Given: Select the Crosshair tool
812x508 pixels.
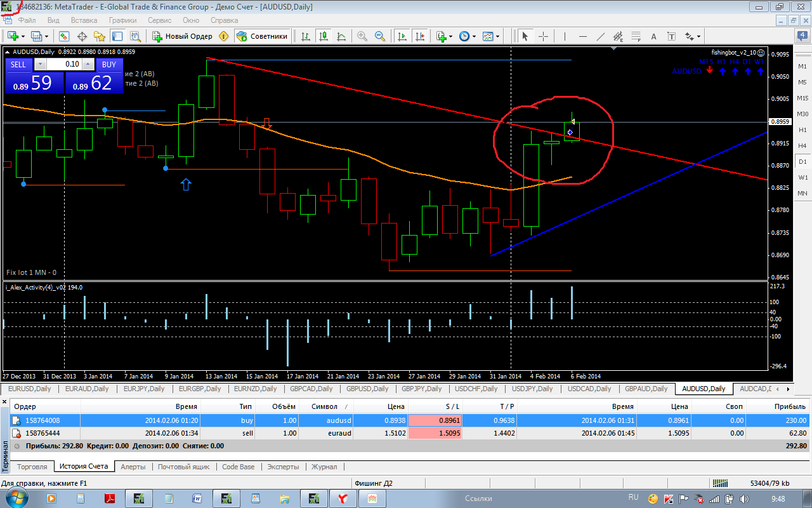Looking at the screenshot, I should point(544,36).
